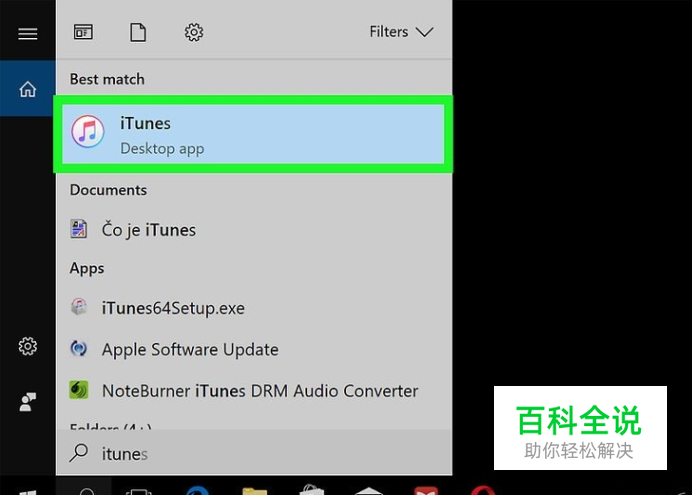The height and width of the screenshot is (495, 692).
Task: Click the Best match heading
Action: [107, 79]
